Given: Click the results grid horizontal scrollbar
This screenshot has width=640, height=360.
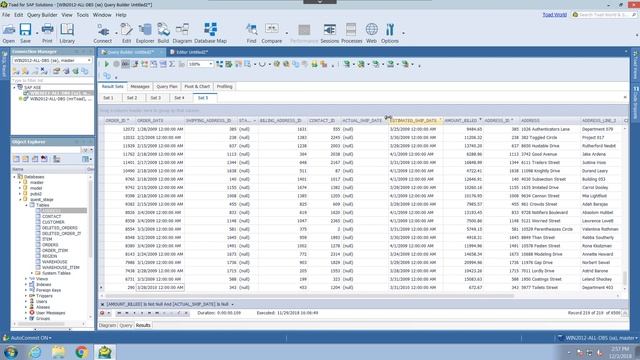Looking at the screenshot, I should tap(309, 296).
